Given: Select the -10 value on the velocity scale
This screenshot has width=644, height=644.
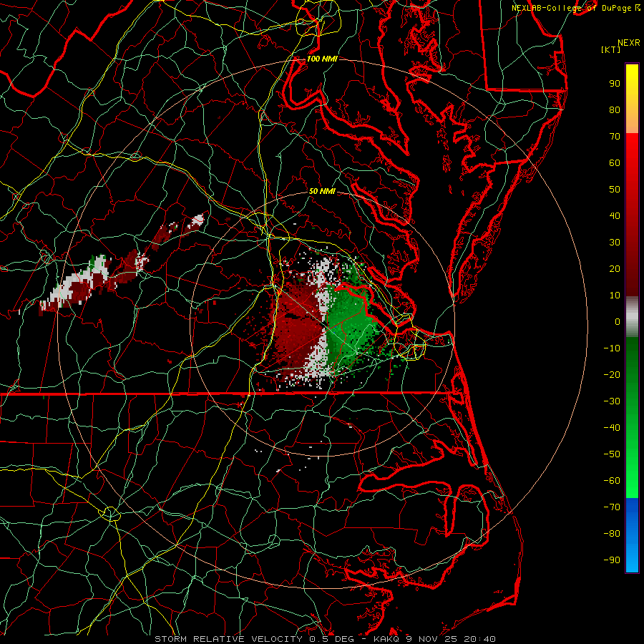Looking at the screenshot, I should click(612, 348).
